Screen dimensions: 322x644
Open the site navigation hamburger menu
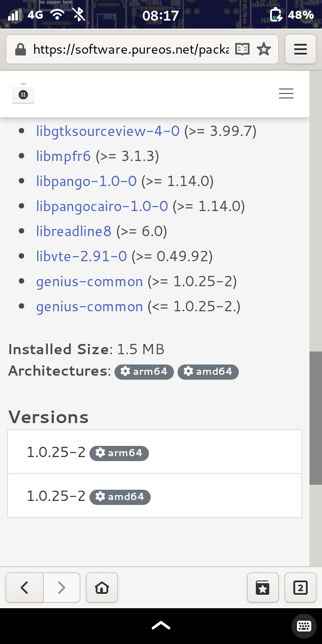click(x=286, y=93)
